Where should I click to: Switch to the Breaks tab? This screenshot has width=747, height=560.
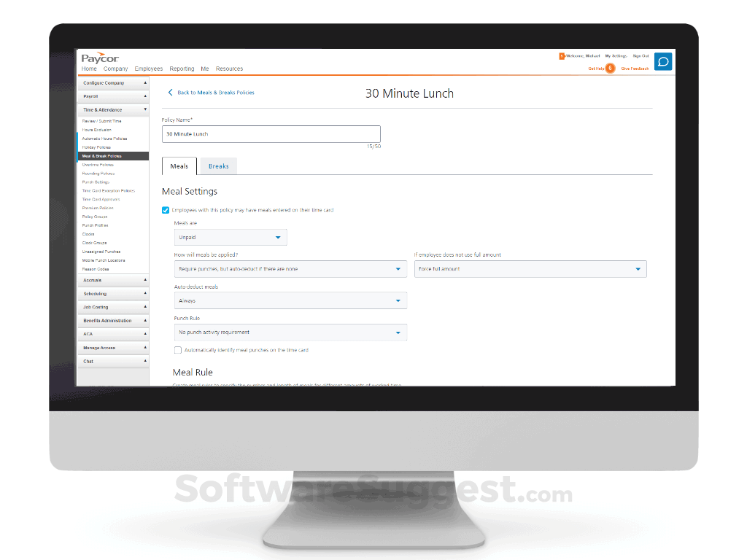(x=217, y=166)
